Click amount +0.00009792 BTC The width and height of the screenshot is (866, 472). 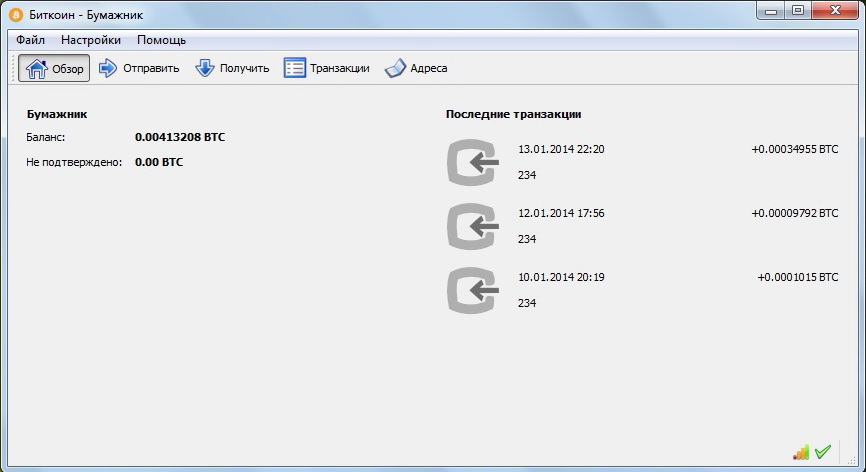[795, 213]
